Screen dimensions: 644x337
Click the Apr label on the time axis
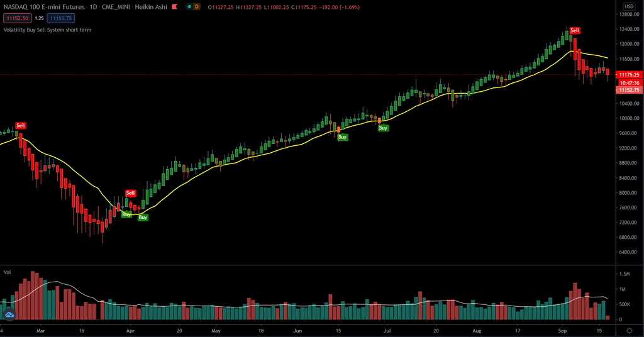130,331
